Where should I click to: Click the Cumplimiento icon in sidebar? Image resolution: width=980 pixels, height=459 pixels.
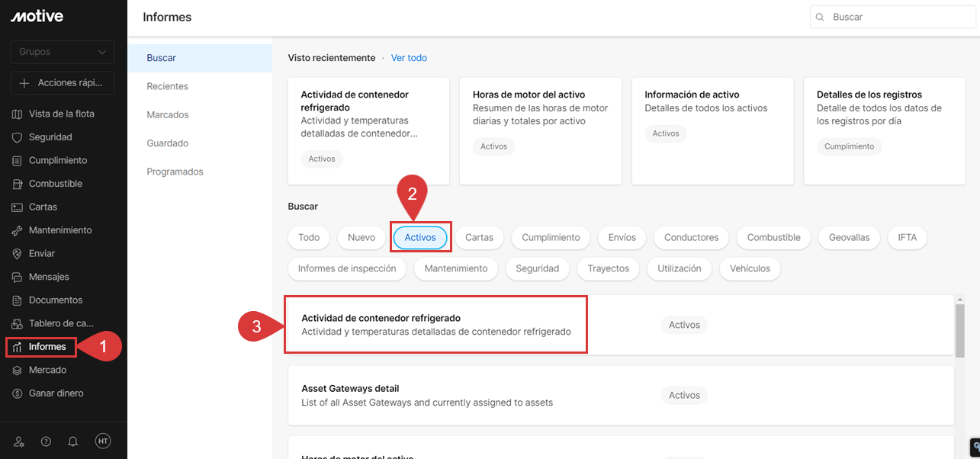point(18,161)
